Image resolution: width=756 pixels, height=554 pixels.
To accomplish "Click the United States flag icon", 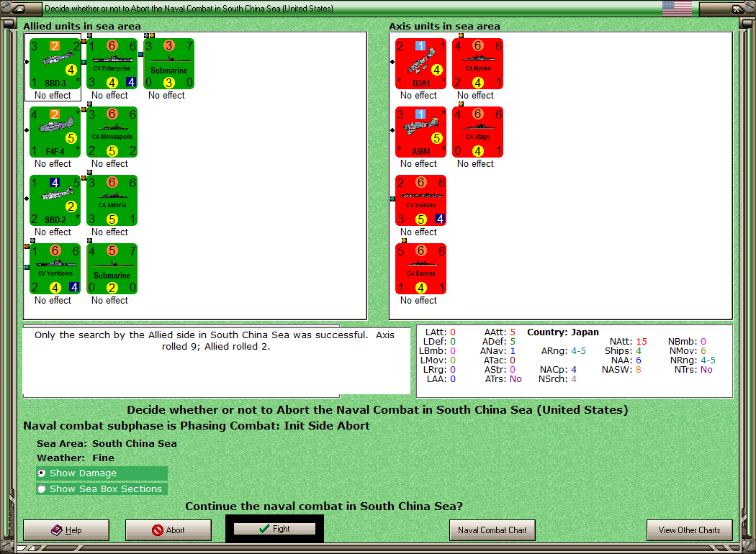I will pyautogui.click(x=677, y=8).
